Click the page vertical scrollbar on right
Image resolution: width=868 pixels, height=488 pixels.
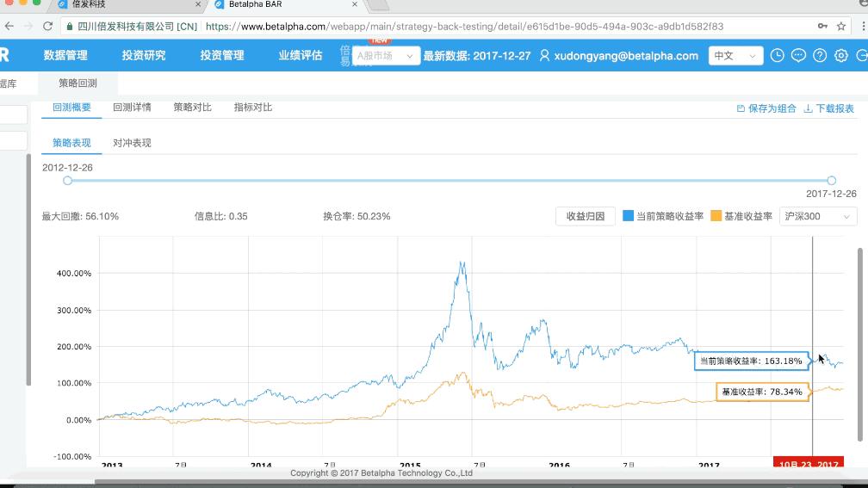point(860,344)
